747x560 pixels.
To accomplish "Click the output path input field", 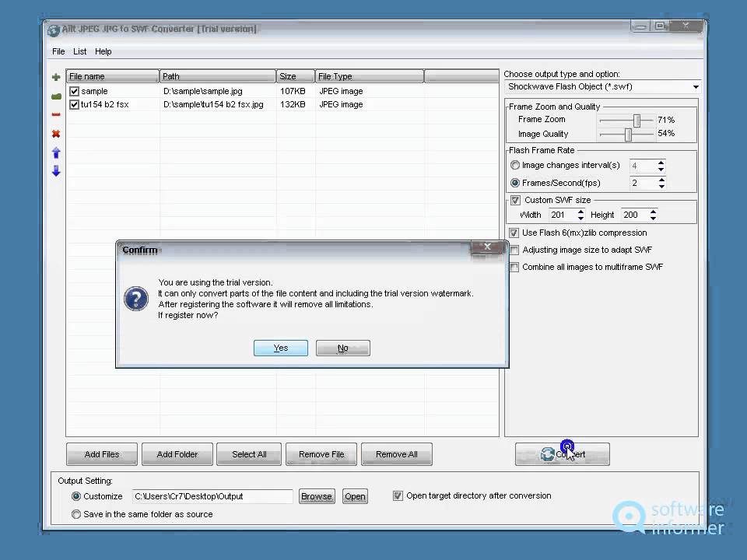I will 212,496.
